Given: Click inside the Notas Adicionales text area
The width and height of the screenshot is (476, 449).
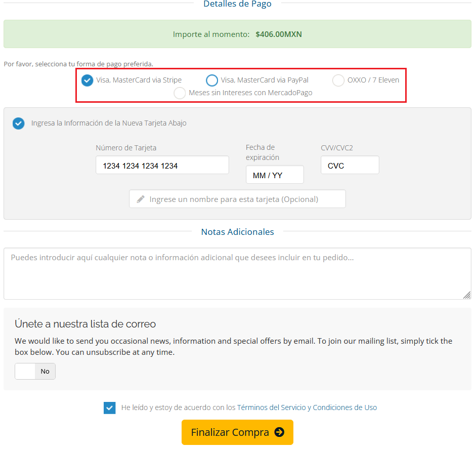Looking at the screenshot, I should [x=237, y=273].
